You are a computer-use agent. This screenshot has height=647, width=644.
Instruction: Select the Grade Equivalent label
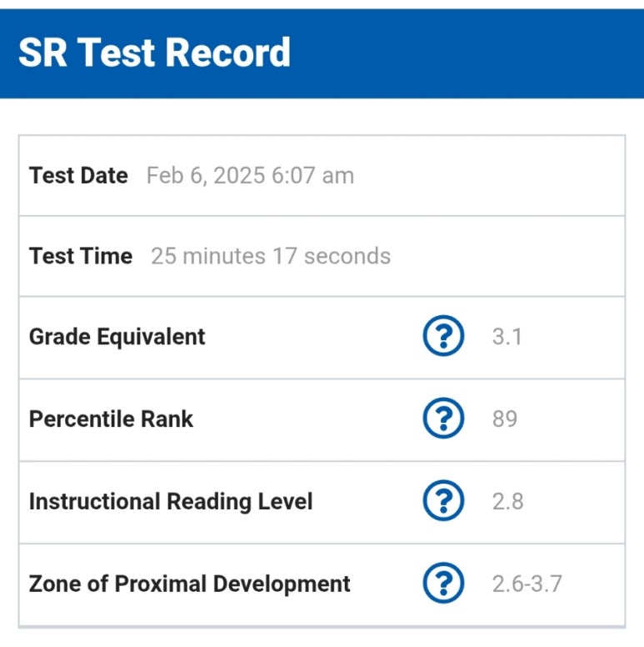coord(117,337)
